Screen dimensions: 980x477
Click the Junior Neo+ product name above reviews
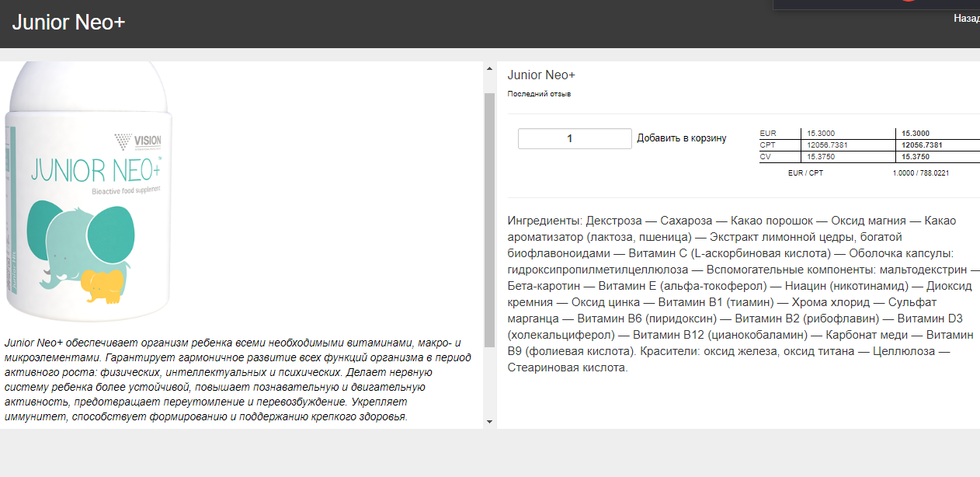click(541, 75)
